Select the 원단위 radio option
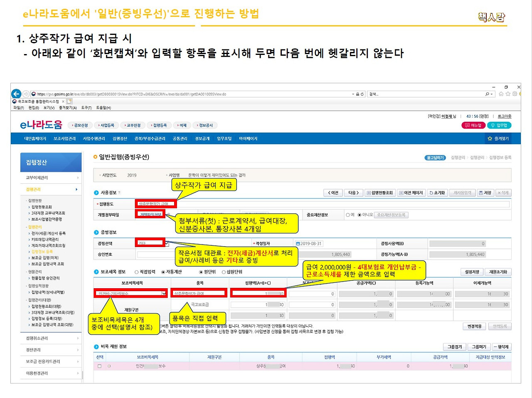Image resolution: width=532 pixels, height=398 pixels. (x=201, y=272)
